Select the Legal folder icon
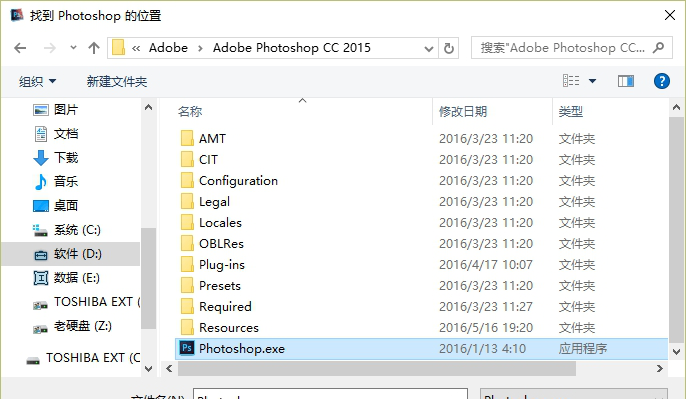686x414 pixels. [187, 201]
